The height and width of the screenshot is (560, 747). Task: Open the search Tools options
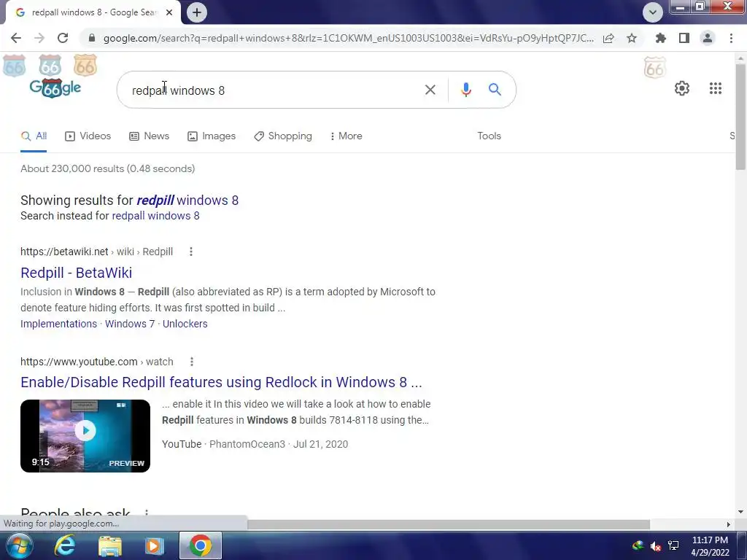point(489,136)
